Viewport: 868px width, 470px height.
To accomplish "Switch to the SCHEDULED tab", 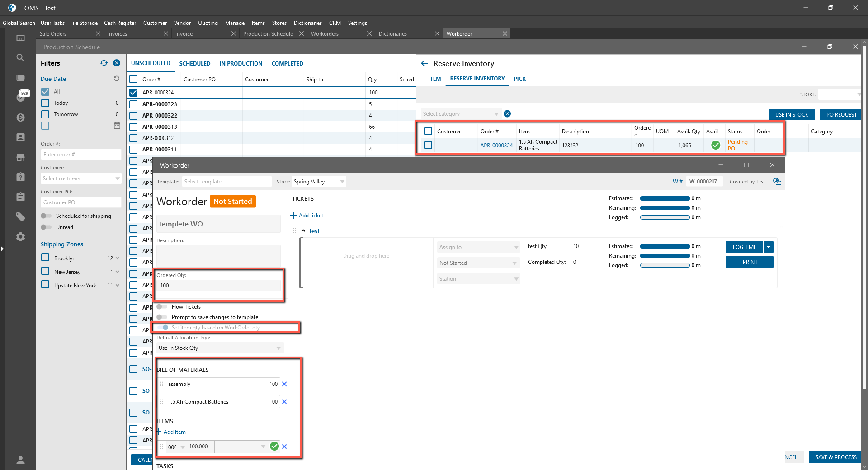I will (x=195, y=64).
